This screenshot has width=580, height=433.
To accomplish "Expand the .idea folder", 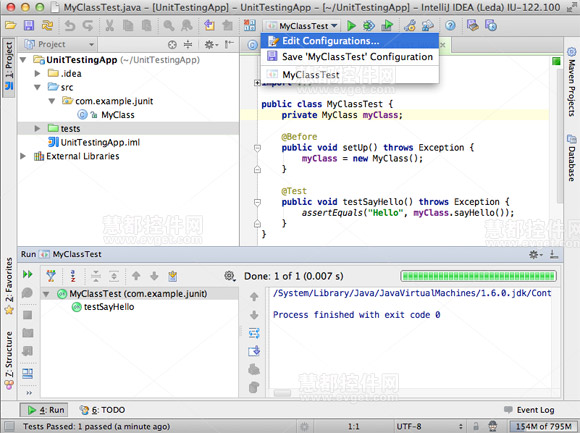I will pos(37,74).
